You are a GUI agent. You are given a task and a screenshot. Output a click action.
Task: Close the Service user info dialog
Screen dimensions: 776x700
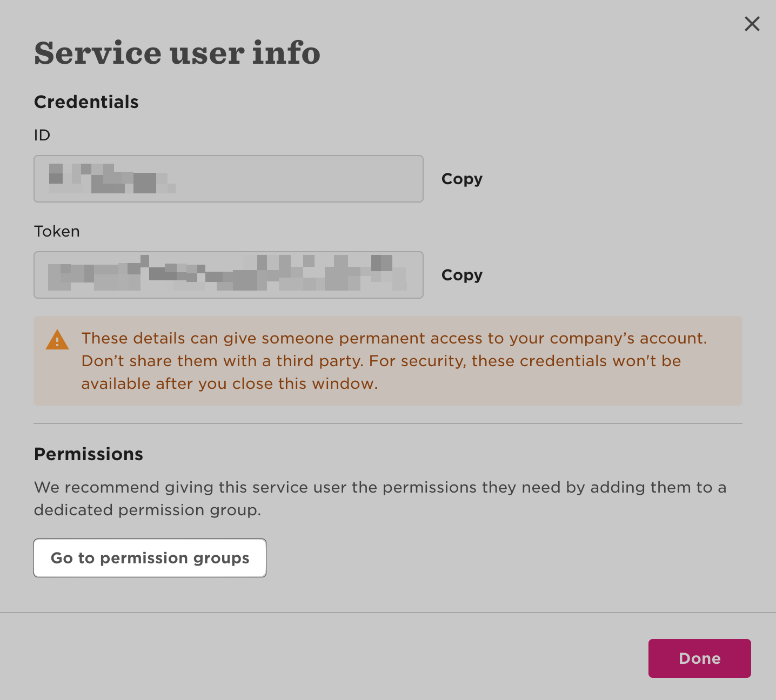tap(752, 24)
